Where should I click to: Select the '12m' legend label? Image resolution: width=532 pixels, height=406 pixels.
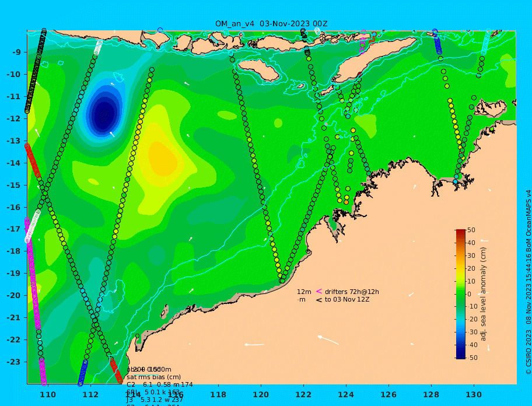304,292
